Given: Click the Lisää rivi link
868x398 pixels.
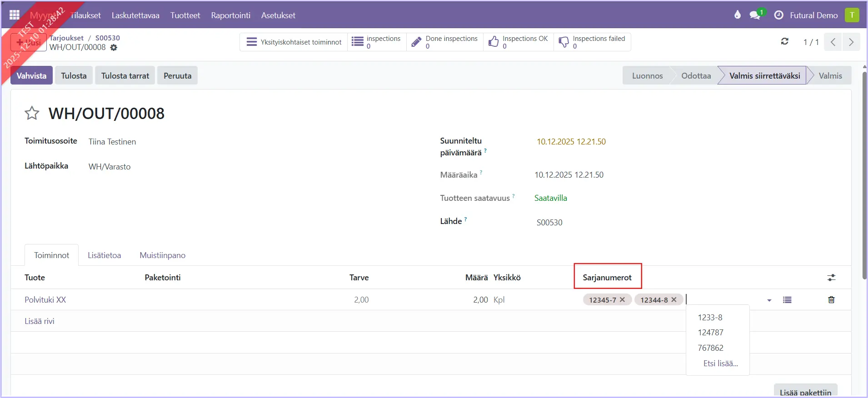Looking at the screenshot, I should click(x=40, y=321).
